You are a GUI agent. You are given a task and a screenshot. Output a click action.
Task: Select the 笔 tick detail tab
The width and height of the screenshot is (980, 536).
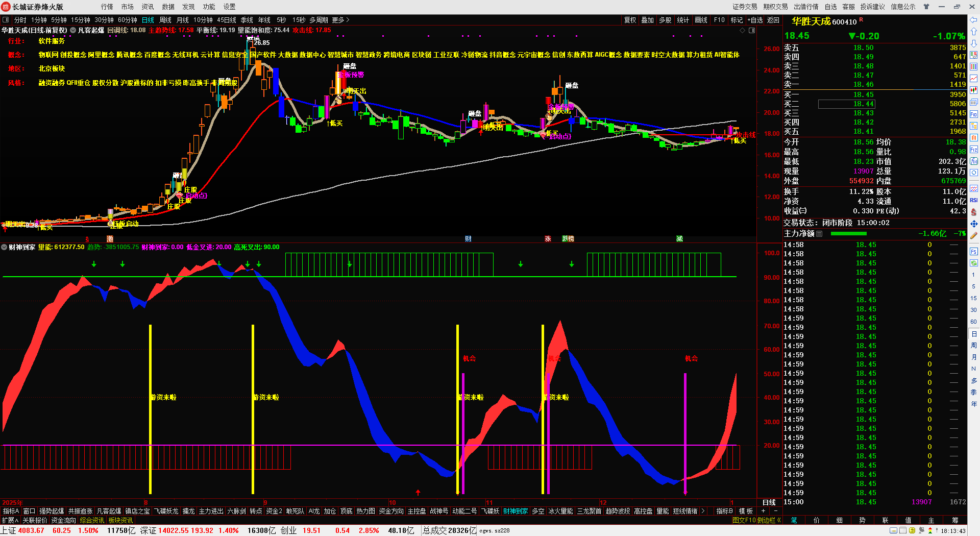click(x=794, y=520)
